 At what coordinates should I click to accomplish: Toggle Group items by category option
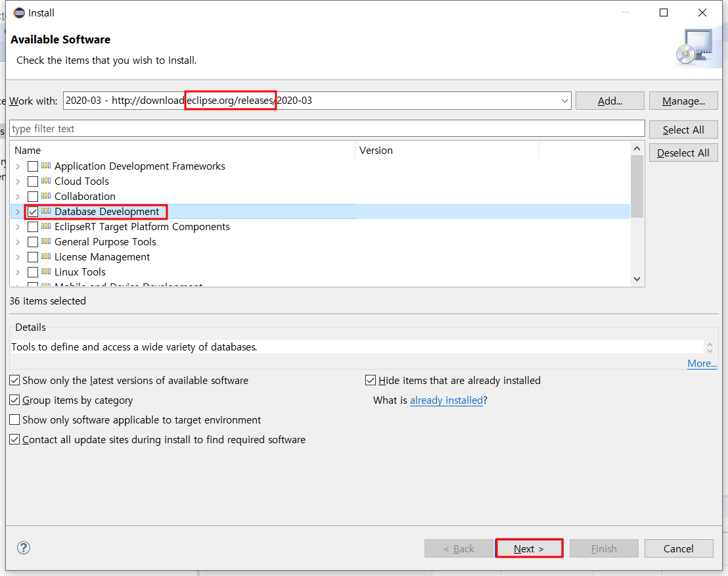pos(15,400)
